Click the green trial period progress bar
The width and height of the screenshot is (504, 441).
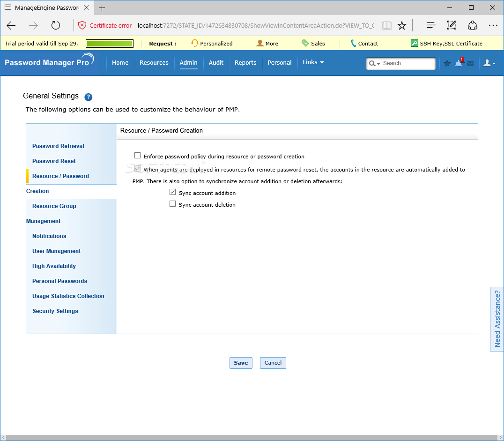pyautogui.click(x=110, y=44)
